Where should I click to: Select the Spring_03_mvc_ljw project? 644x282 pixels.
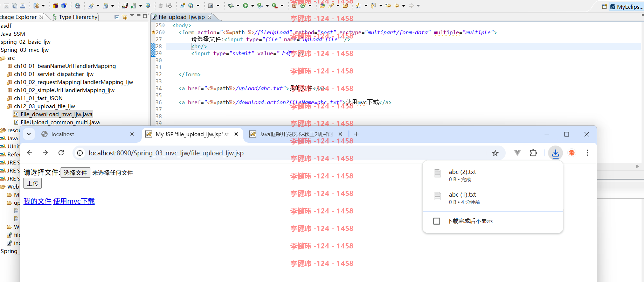pyautogui.click(x=25, y=50)
